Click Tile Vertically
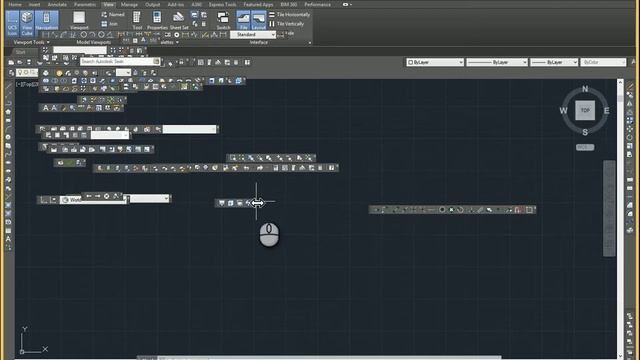Screen dimensions: 640x360 click(x=287, y=24)
